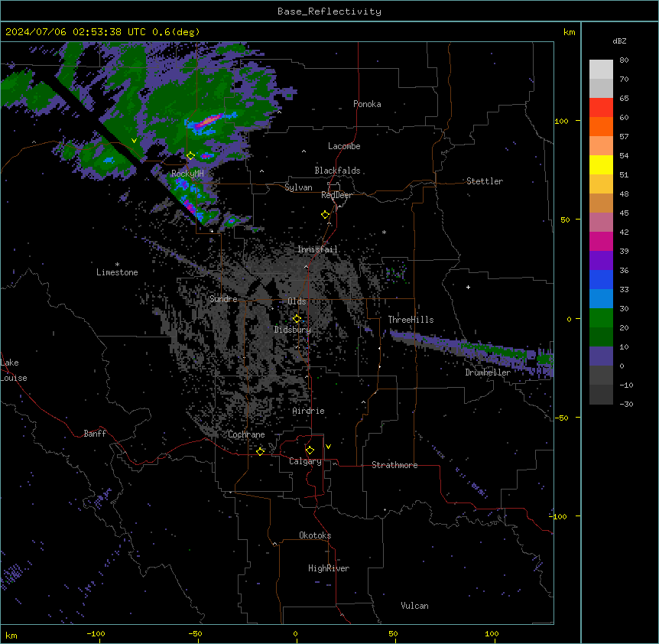
Task: Click the yellow station marker below Cochrane
Action: pos(260,451)
